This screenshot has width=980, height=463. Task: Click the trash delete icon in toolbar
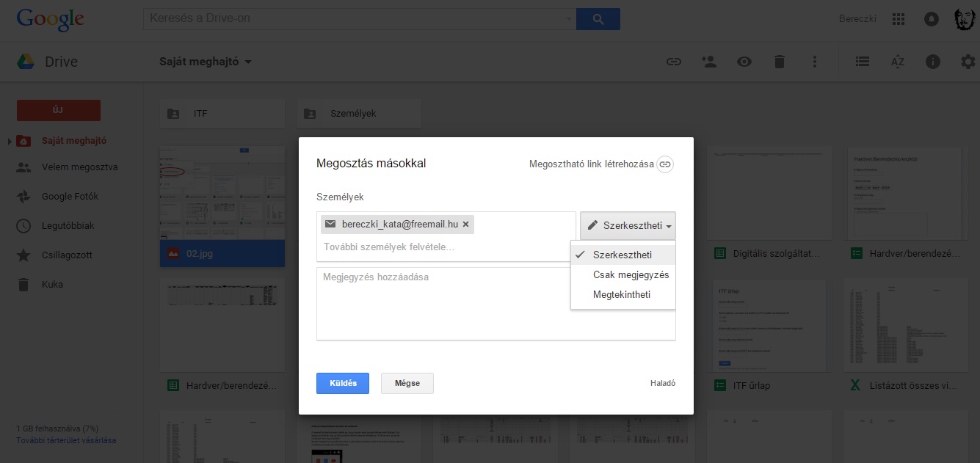[x=780, y=62]
